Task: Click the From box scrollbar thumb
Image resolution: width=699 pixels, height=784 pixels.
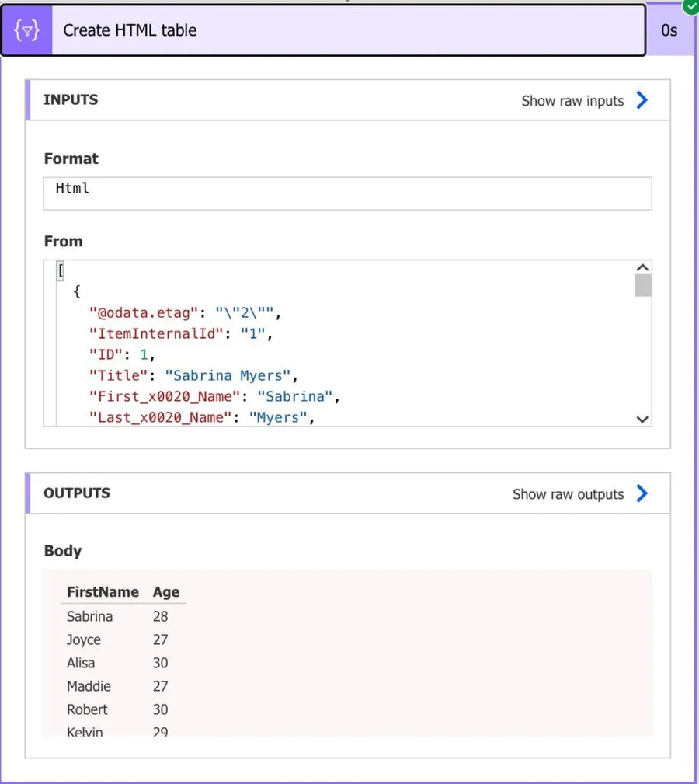Action: click(x=642, y=286)
